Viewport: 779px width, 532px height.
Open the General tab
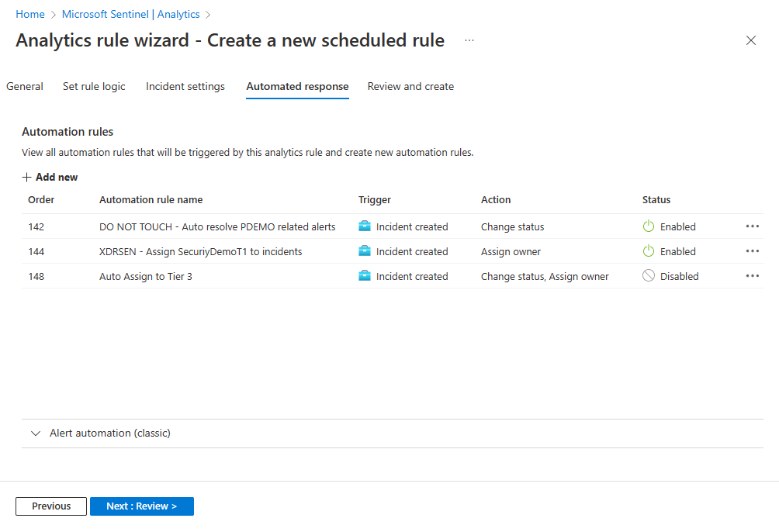24,86
